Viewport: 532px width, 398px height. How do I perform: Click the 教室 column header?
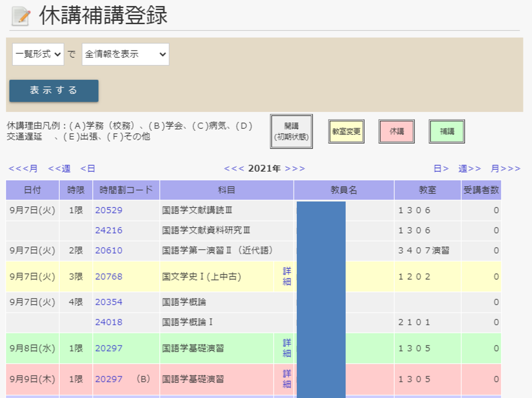pos(428,190)
